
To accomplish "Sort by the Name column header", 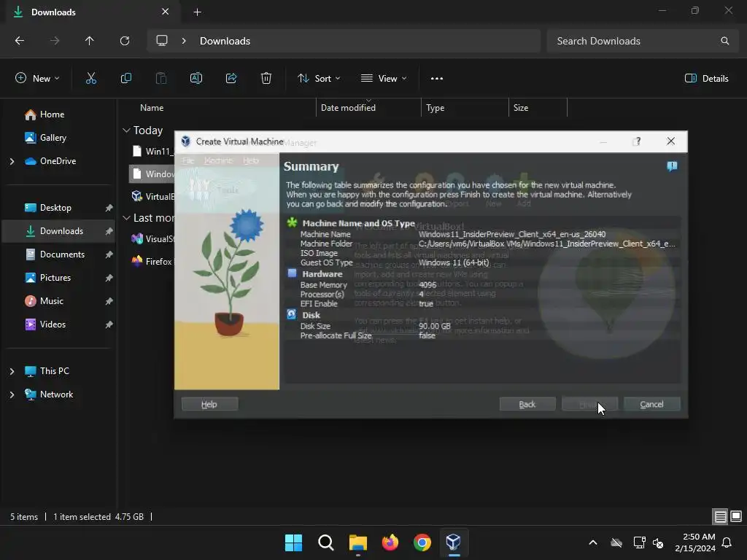I will click(x=152, y=108).
